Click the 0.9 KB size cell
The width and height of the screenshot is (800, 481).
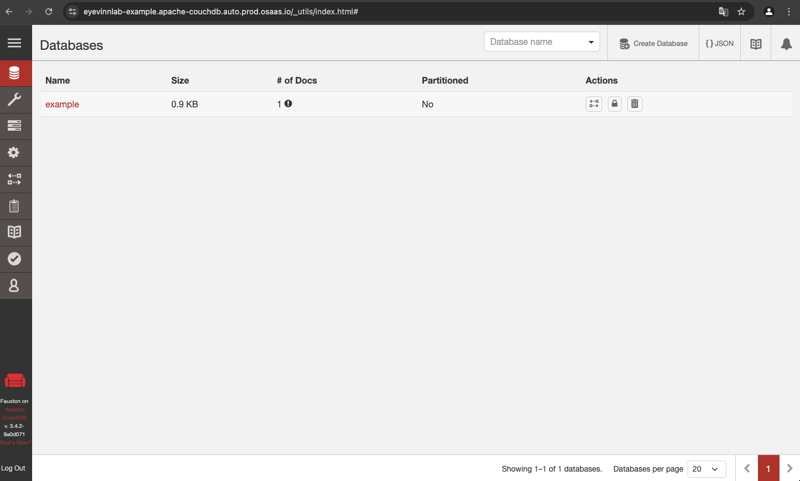(x=185, y=104)
